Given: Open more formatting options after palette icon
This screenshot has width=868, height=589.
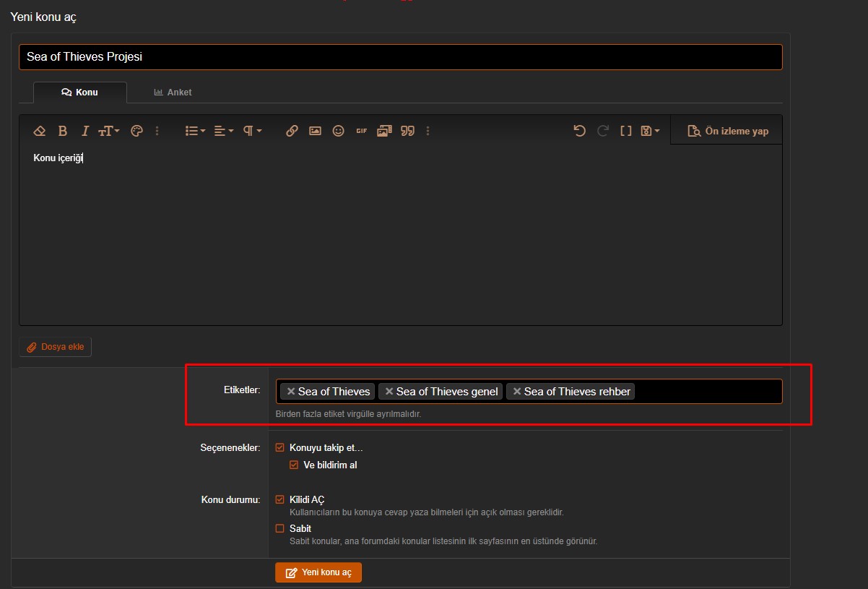Looking at the screenshot, I should click(x=157, y=131).
